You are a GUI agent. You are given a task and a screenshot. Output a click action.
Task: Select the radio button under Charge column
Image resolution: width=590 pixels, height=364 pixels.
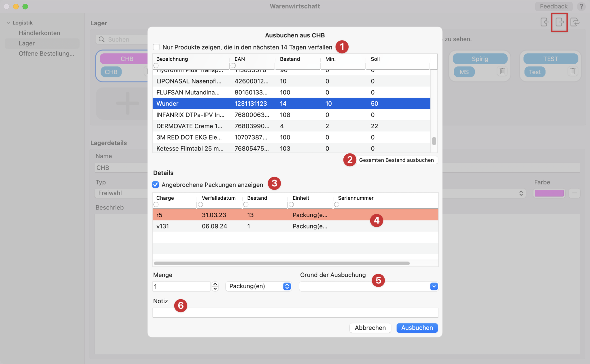click(x=157, y=205)
